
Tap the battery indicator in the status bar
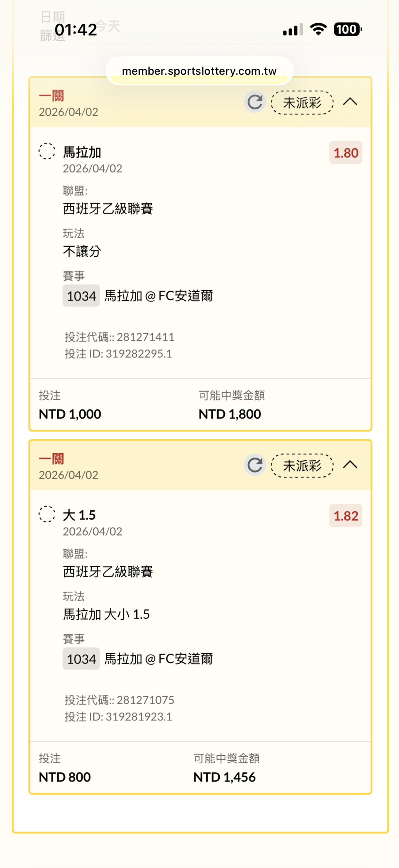(347, 29)
